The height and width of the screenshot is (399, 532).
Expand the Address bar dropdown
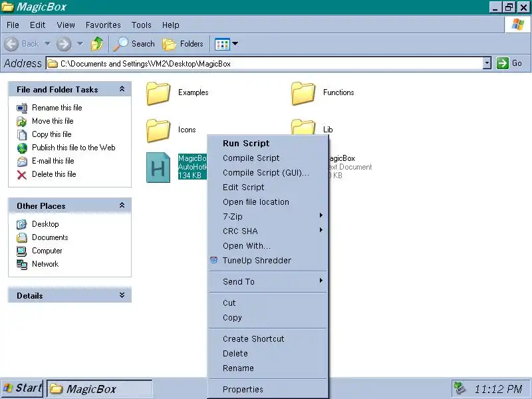click(x=487, y=63)
